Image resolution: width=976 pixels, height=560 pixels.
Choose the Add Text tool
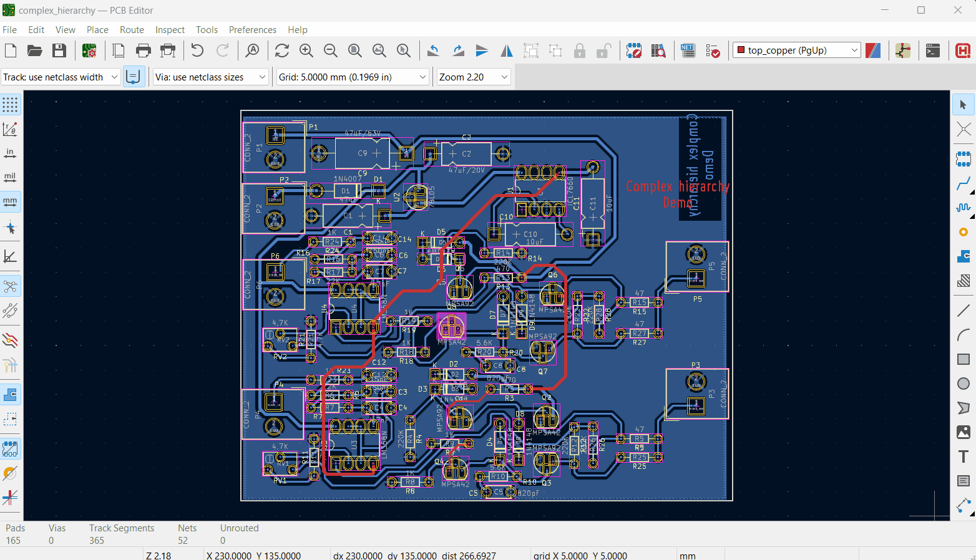click(964, 456)
